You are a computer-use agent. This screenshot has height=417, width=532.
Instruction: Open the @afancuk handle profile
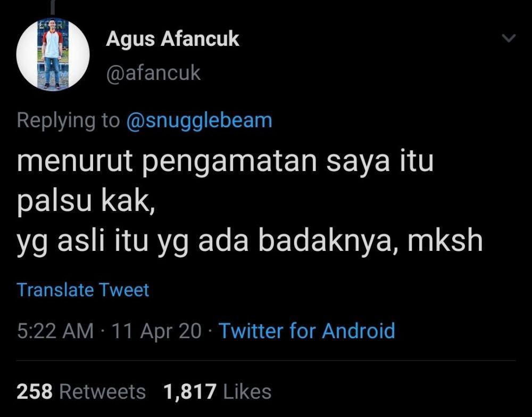point(153,73)
